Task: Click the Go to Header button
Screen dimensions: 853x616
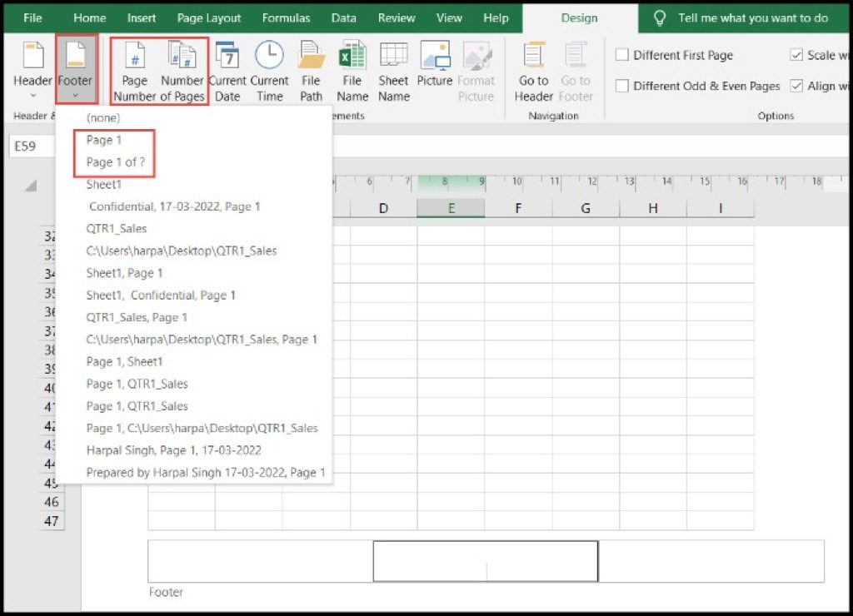Action: [533, 69]
